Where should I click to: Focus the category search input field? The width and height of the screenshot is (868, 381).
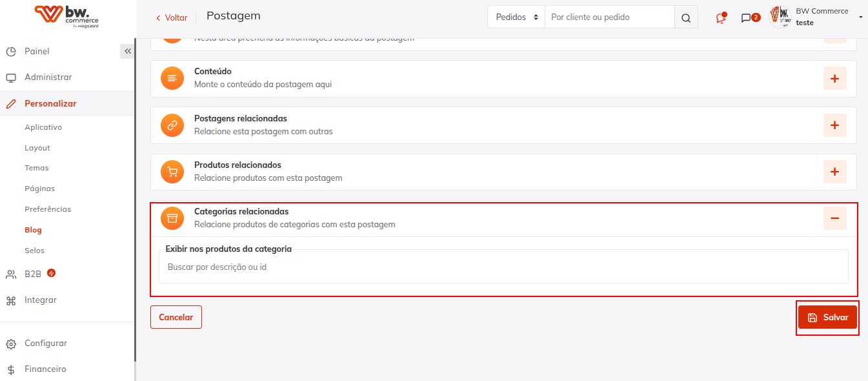click(x=503, y=267)
